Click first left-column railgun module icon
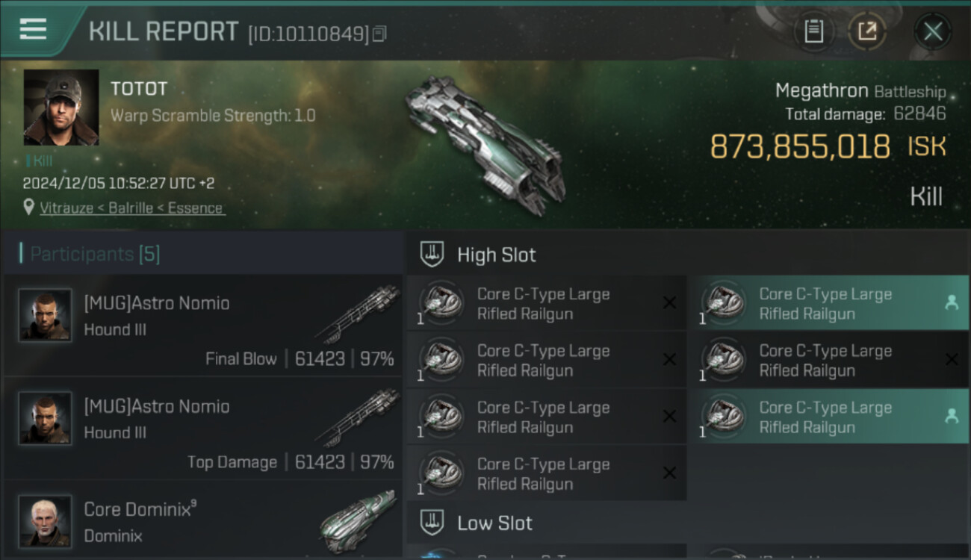This screenshot has height=560, width=971. (x=441, y=303)
